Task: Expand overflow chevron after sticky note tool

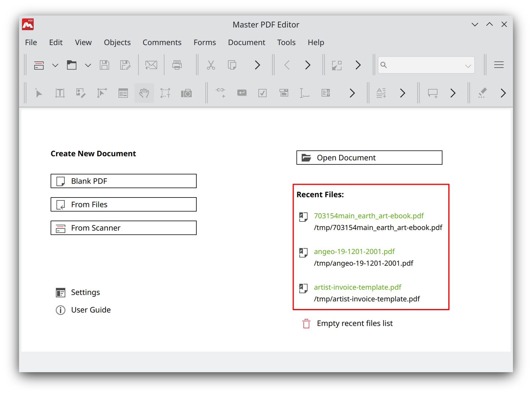Action: [x=453, y=93]
